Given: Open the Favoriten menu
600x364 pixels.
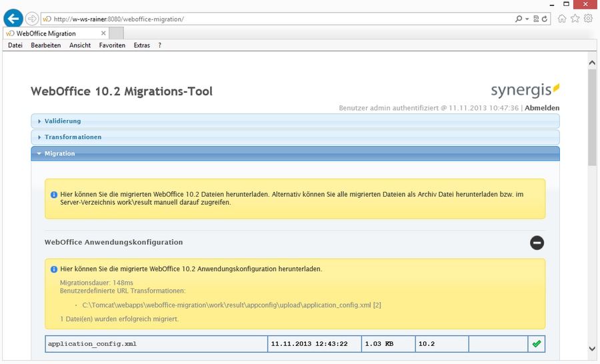Looking at the screenshot, I should click(x=112, y=45).
